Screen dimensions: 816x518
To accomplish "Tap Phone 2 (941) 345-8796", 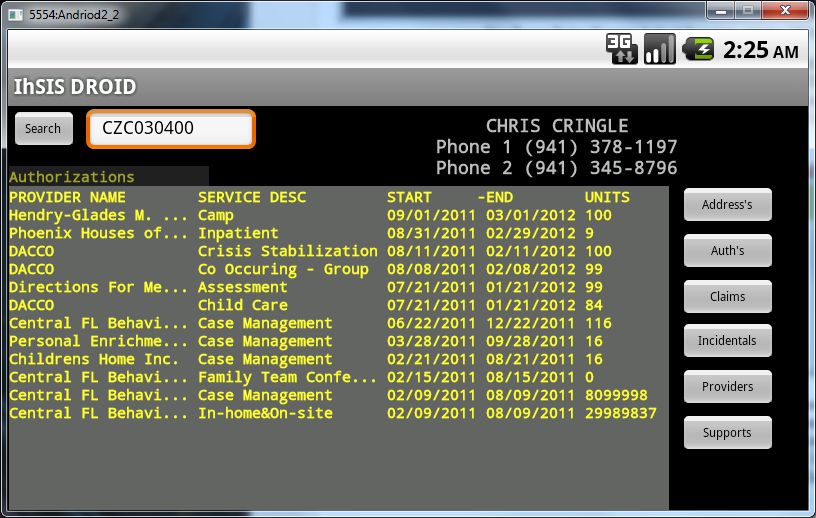I will (x=557, y=168).
